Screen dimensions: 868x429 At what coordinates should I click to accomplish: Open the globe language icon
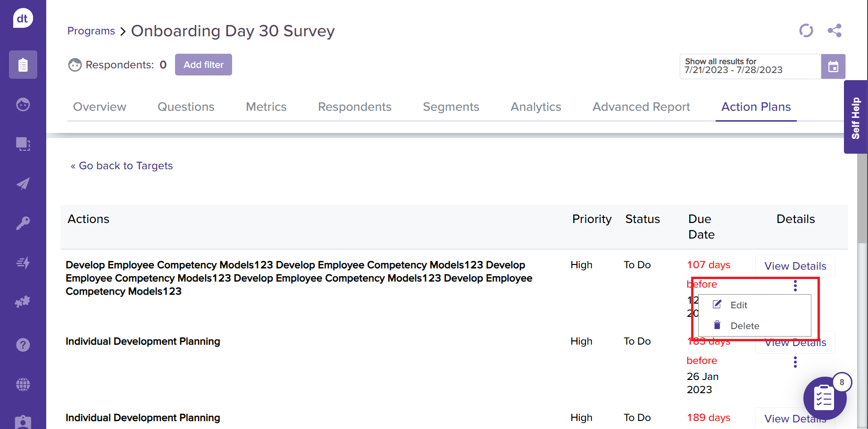[x=23, y=384]
